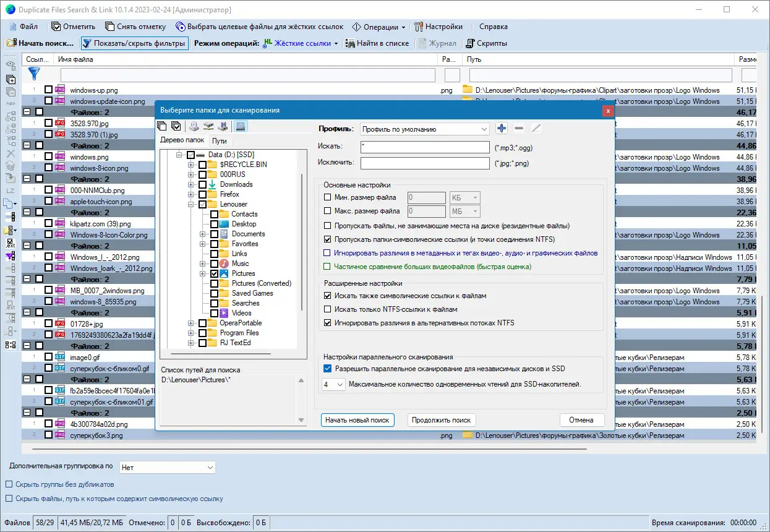Click the LZ compression icon in sidebar
This screenshot has width=770, height=532.
pyautogui.click(x=11, y=191)
